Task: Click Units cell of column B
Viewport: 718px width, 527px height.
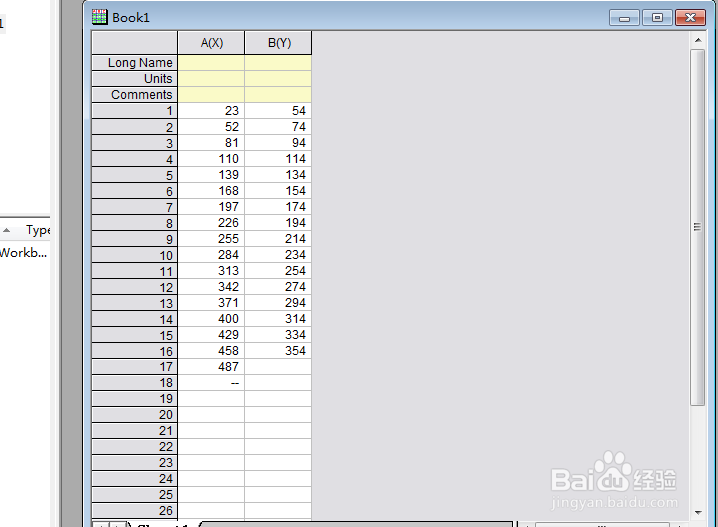Action: (278, 79)
